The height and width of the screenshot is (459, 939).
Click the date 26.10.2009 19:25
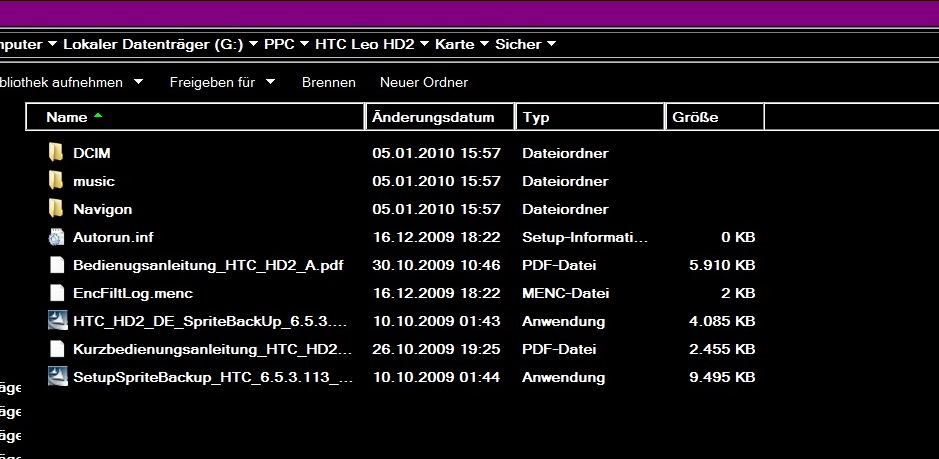(436, 349)
